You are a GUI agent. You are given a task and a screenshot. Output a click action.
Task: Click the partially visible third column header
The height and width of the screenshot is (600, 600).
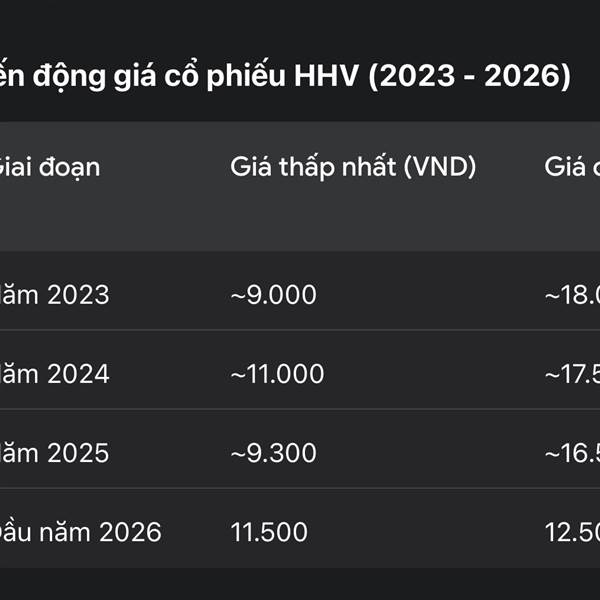[572, 167]
